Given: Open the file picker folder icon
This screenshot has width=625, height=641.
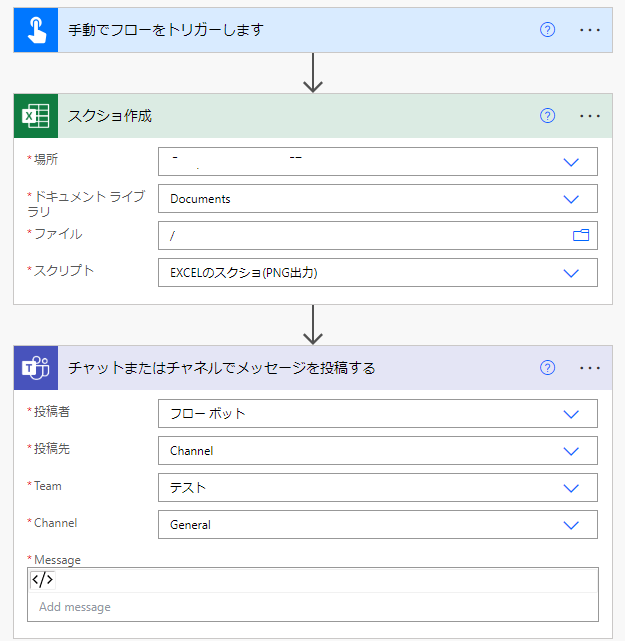Looking at the screenshot, I should (x=581, y=235).
